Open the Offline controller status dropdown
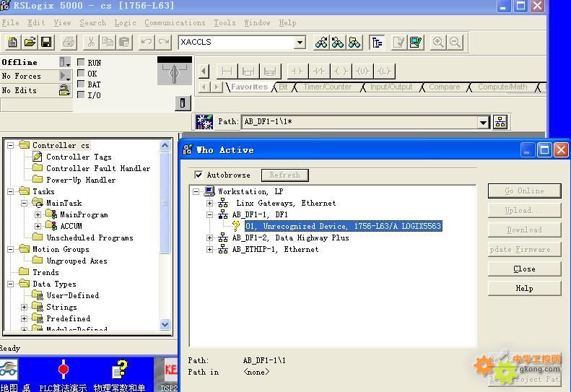 point(65,62)
